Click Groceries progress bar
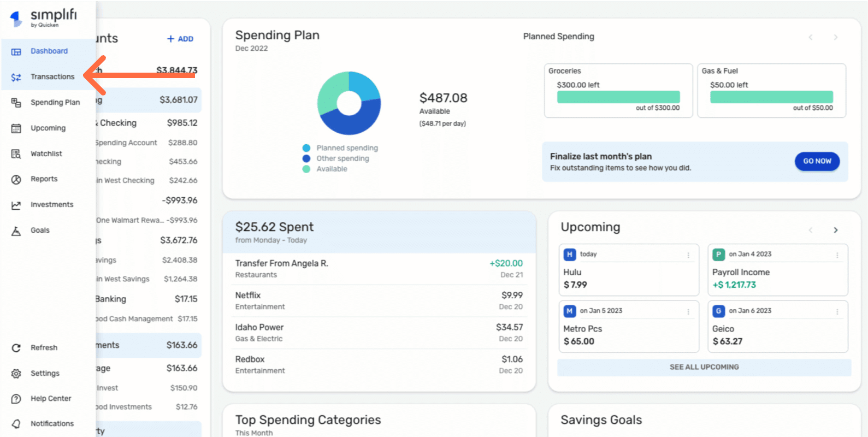Screen dimensions: 868x437 (x=618, y=97)
